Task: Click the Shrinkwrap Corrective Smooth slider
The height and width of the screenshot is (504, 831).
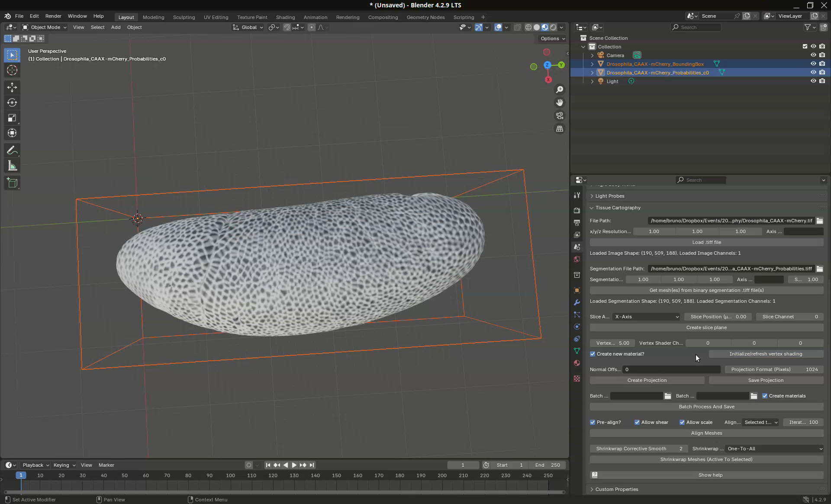Action: (638, 449)
